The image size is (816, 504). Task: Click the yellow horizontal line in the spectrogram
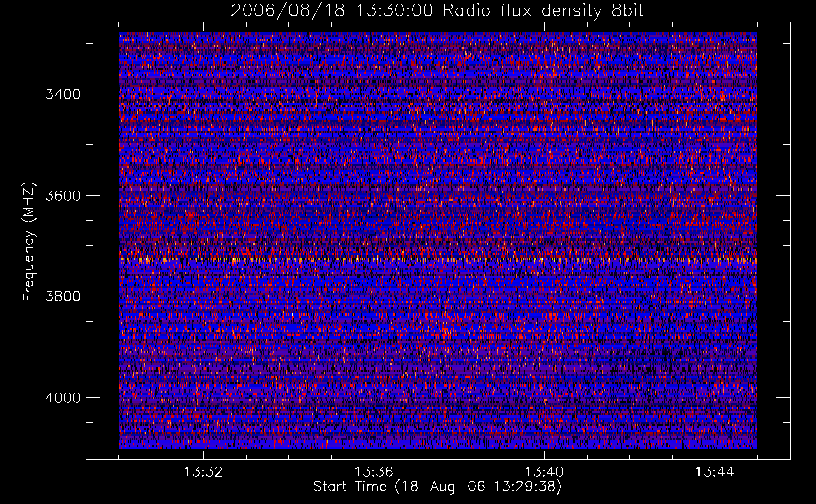438,259
